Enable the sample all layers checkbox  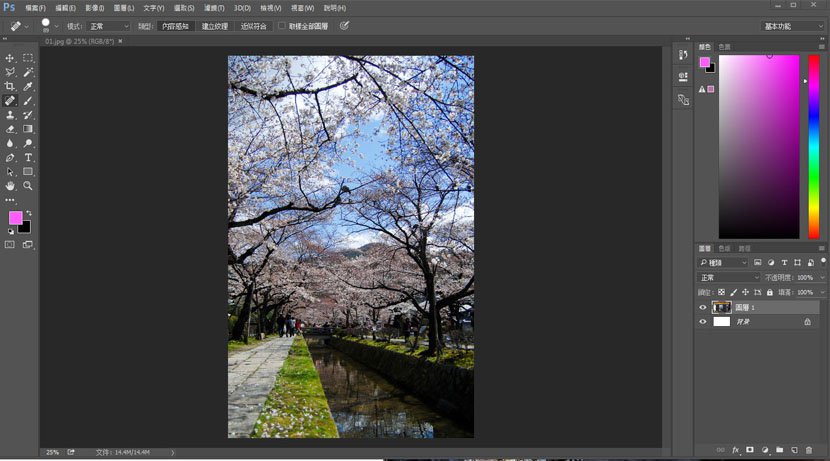[282, 26]
